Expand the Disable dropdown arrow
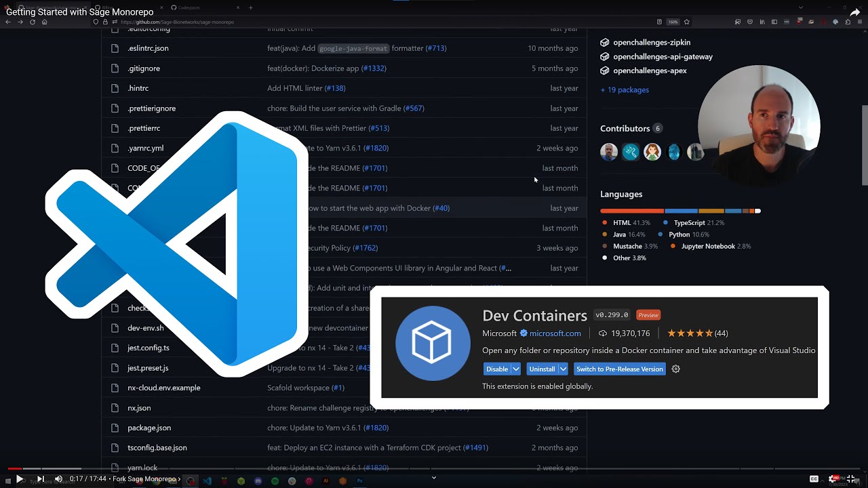Screen dimensions: 868x488 (515, 369)
